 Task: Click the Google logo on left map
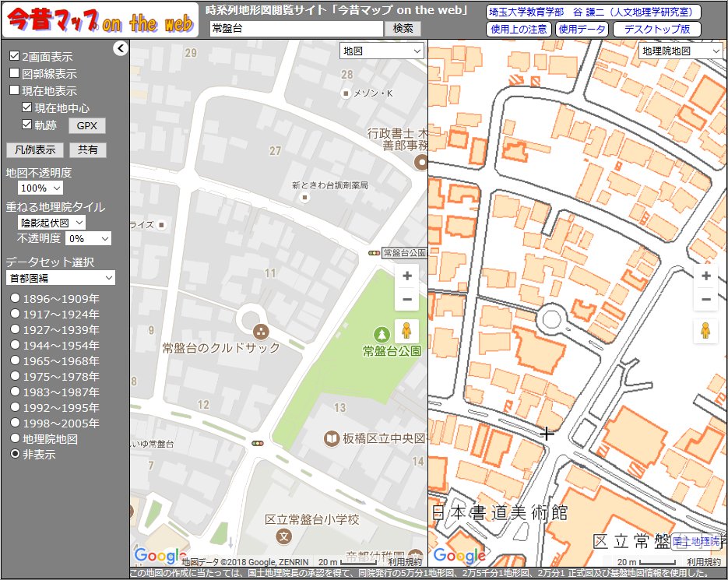click(160, 554)
